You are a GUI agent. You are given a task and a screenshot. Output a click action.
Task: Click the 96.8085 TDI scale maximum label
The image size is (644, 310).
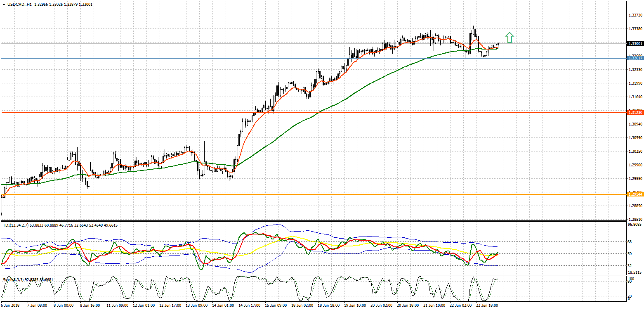(x=634, y=225)
